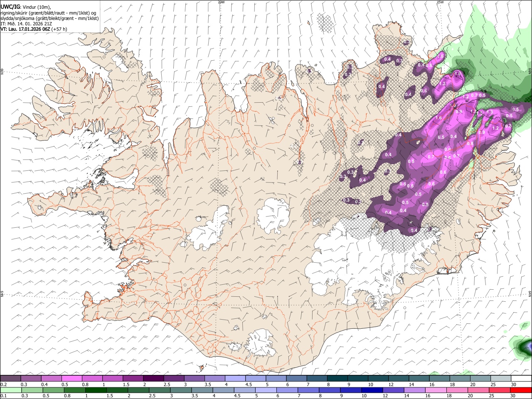Click the top-row swatch between 2.5 and 3
Image resolution: width=532 pixels, height=399 pixels.
[174, 378]
